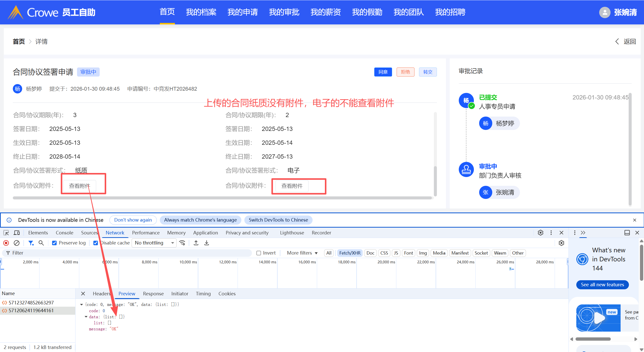Viewport: 644px width, 352px height.
Task: Click 查看附件 button for 电子 contract
Action: click(292, 186)
